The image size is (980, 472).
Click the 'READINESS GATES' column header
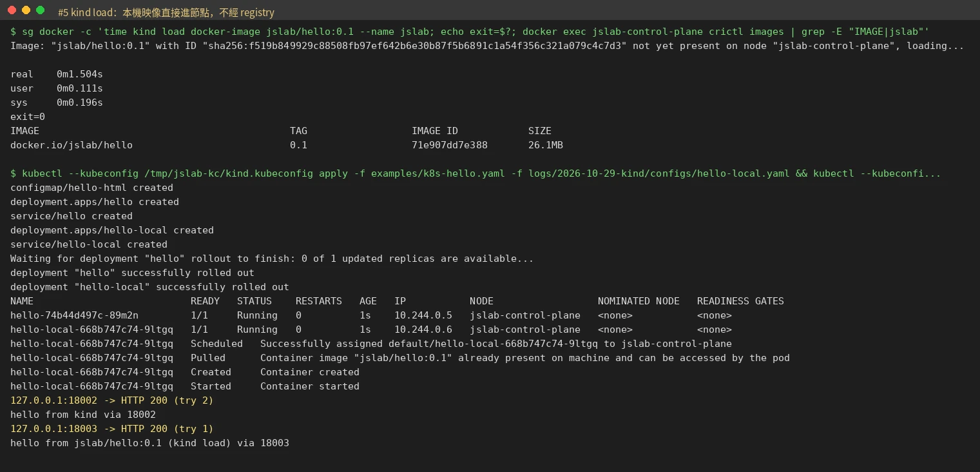coord(740,301)
